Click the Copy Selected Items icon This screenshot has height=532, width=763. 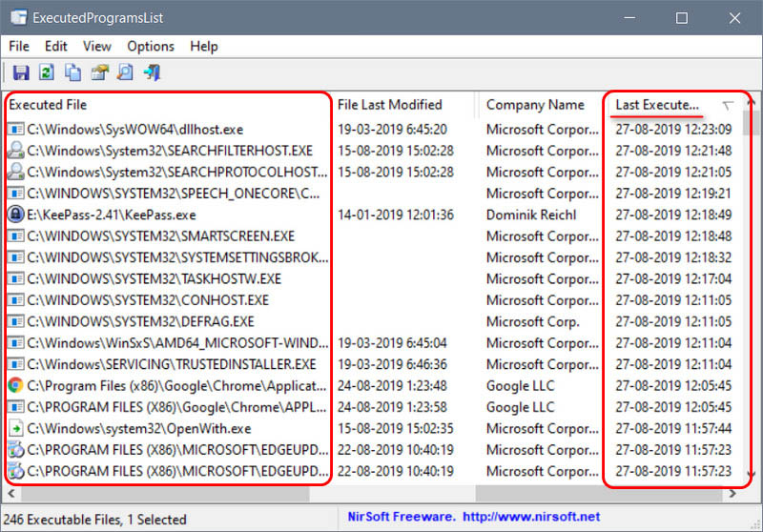click(73, 72)
